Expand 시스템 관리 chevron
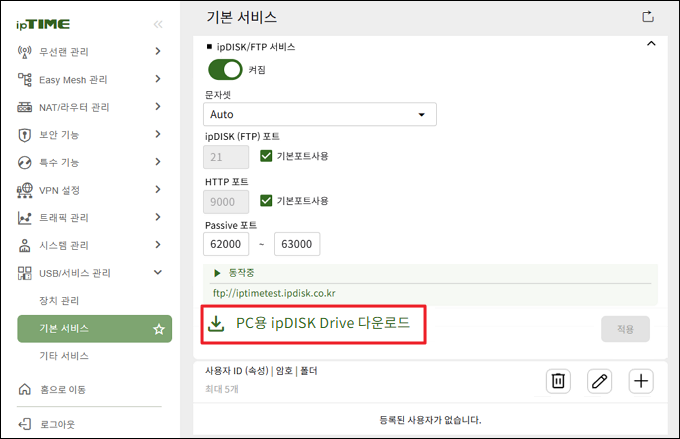The image size is (680, 439). click(158, 245)
